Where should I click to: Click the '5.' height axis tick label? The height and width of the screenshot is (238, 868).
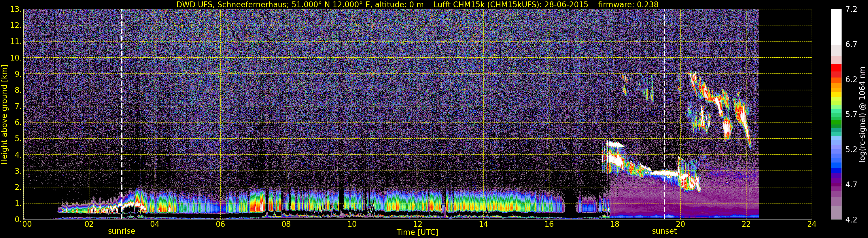click(18, 139)
